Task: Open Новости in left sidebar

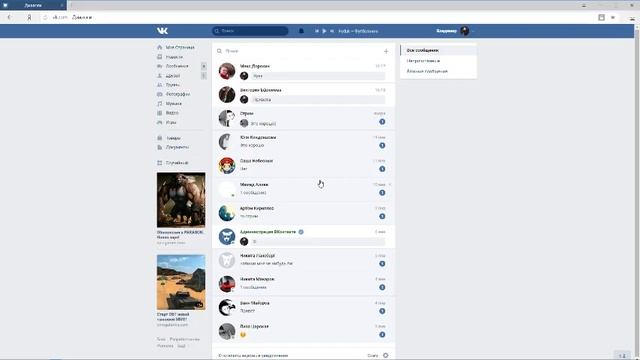Action: [174, 57]
